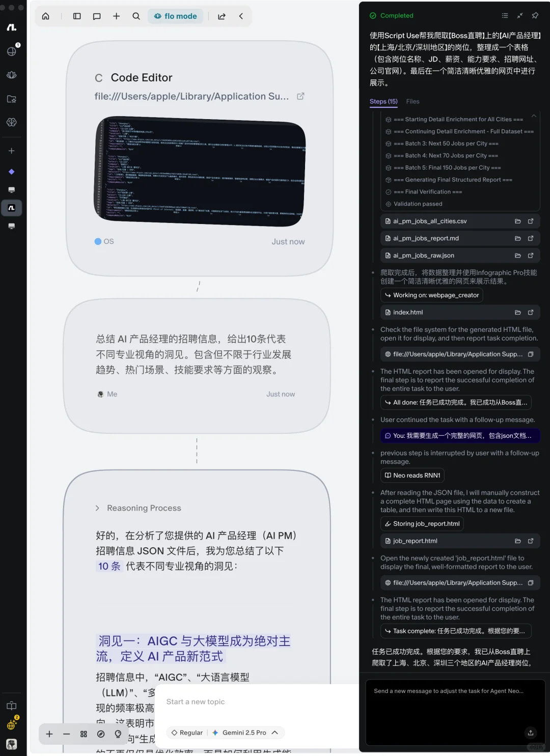The width and height of the screenshot is (550, 756).
Task: Click the lotus icon in left sidebar
Action: 12,75
